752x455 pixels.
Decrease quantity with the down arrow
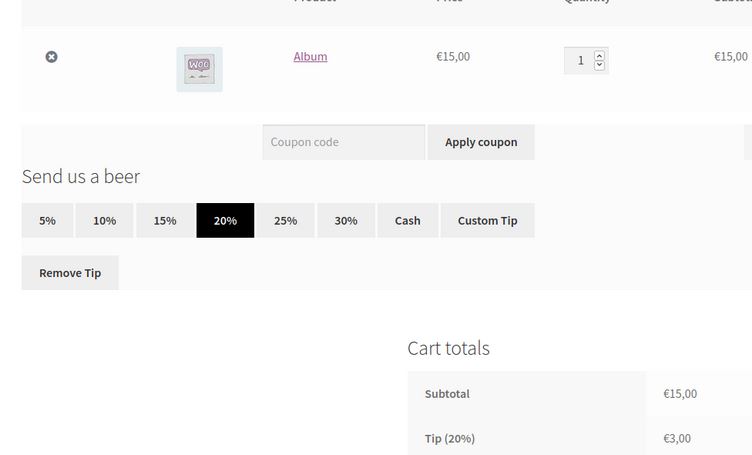[x=599, y=65]
